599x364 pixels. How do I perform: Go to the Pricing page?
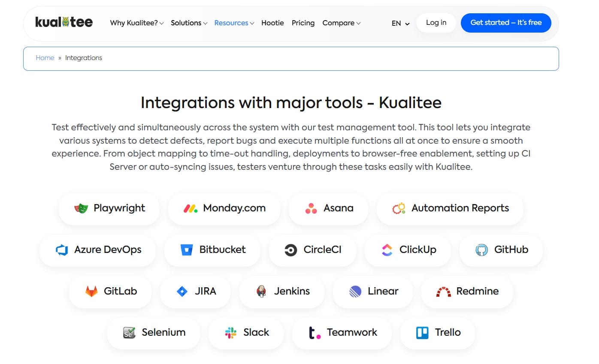coord(303,23)
